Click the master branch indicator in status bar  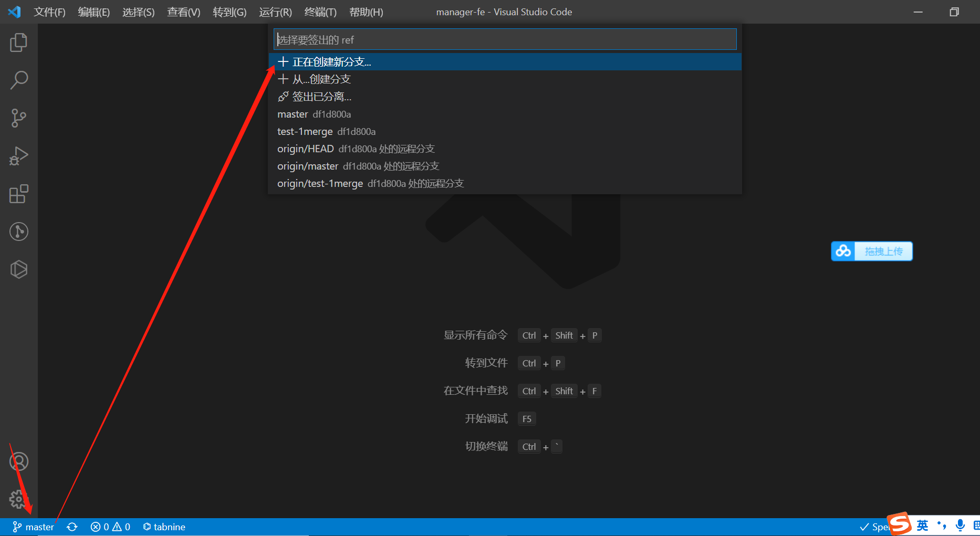[34, 527]
